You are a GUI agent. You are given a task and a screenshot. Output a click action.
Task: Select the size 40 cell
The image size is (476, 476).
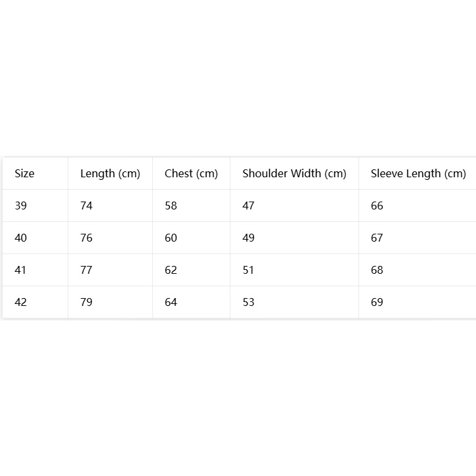click(x=35, y=238)
